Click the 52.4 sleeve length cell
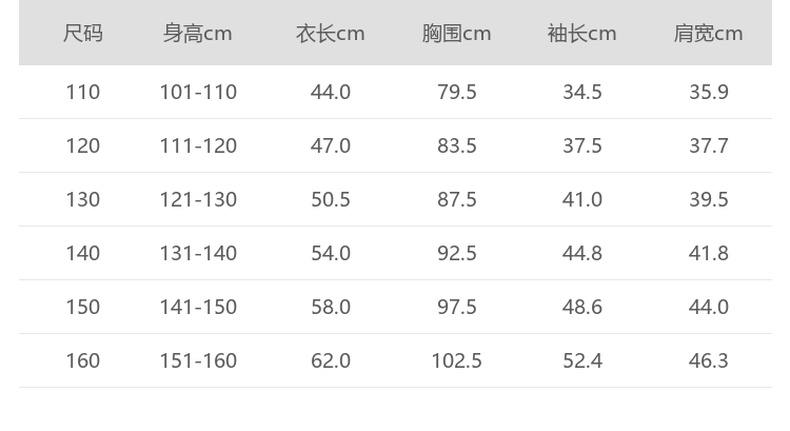The width and height of the screenshot is (790, 431). click(x=582, y=360)
